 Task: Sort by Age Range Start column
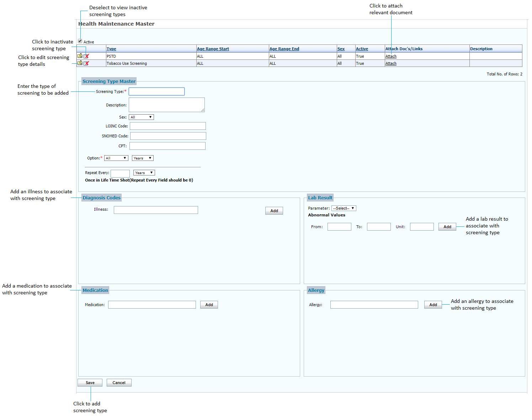click(x=213, y=49)
